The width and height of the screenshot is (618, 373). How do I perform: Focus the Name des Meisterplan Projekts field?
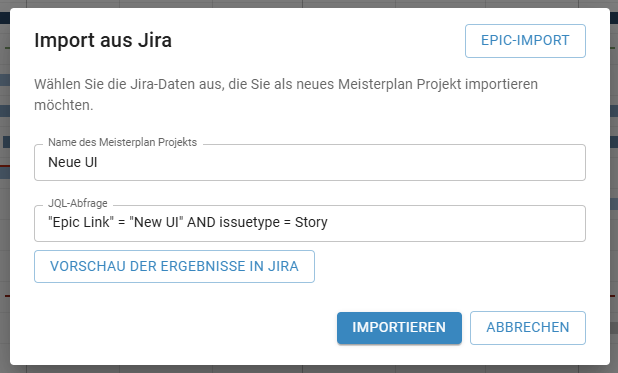pos(310,162)
